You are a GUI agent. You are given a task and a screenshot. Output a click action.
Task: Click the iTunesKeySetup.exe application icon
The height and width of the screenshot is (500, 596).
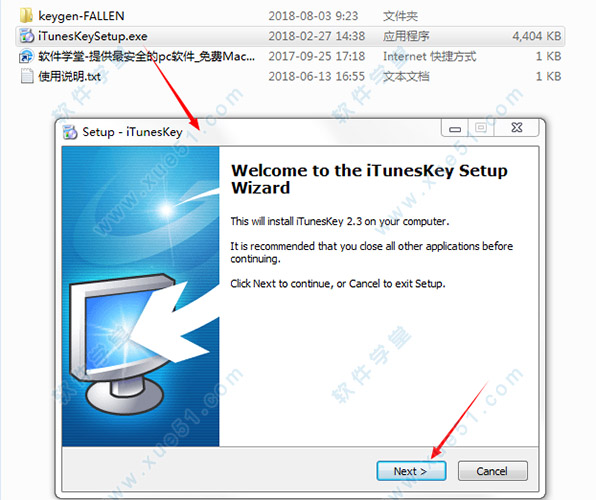point(27,36)
